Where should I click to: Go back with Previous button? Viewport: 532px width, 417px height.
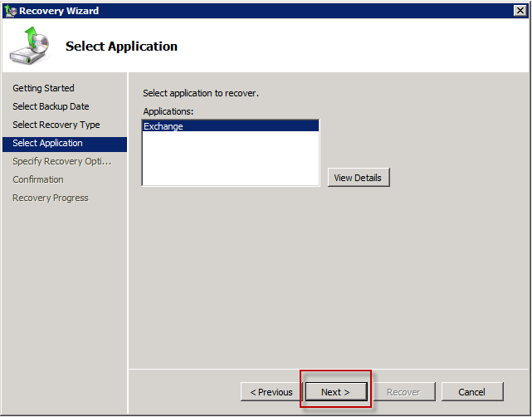point(271,391)
